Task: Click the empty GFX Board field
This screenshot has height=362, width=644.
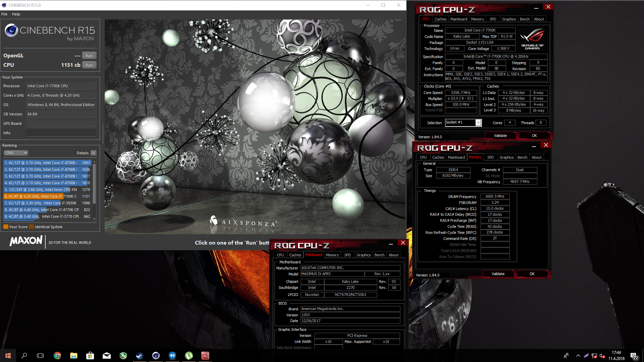Action: click(61, 123)
